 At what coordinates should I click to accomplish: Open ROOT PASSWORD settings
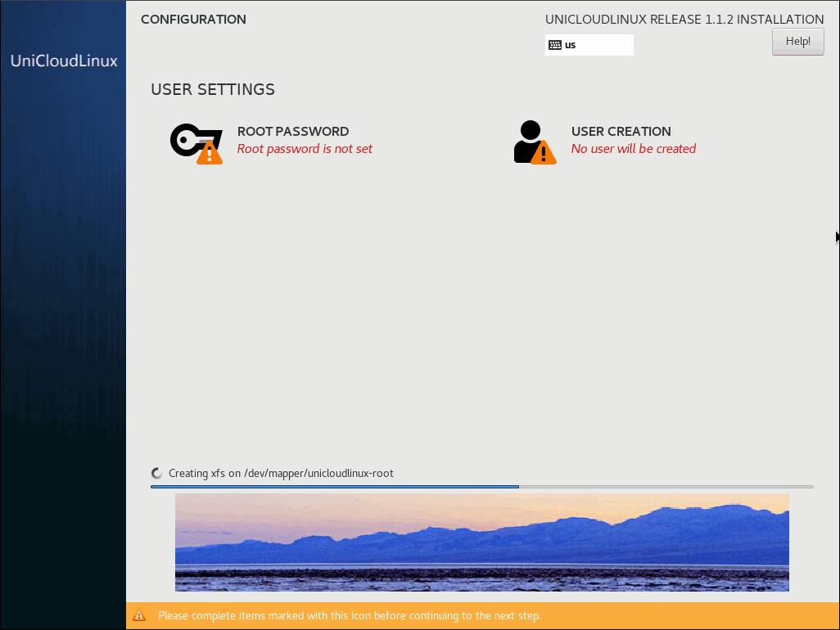[293, 131]
